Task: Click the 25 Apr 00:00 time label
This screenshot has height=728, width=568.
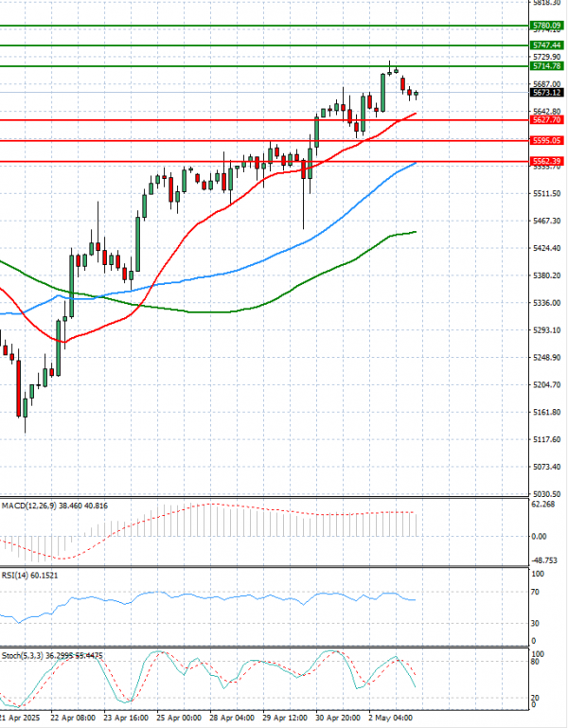Action: pos(179,718)
